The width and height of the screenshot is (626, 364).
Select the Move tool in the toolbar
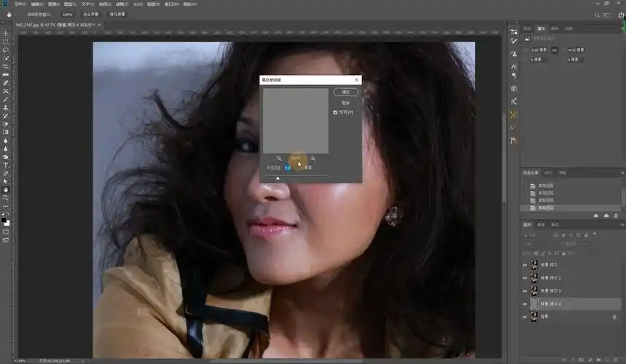tap(6, 33)
